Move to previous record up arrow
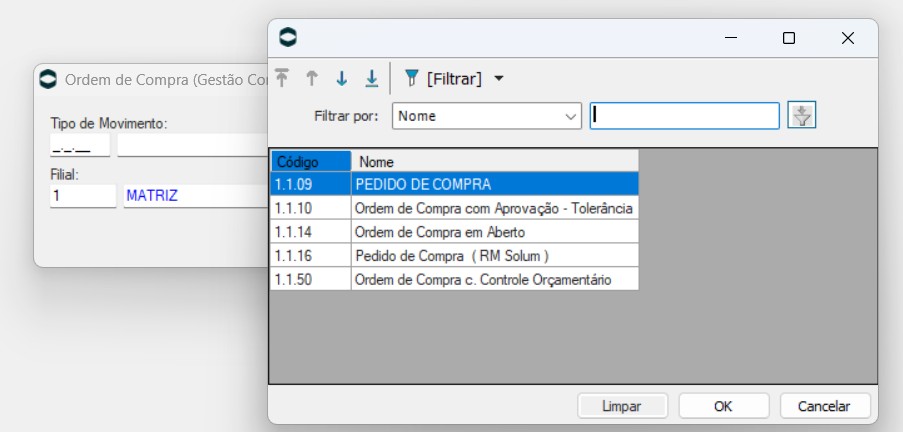This screenshot has height=432, width=903. pyautogui.click(x=312, y=78)
